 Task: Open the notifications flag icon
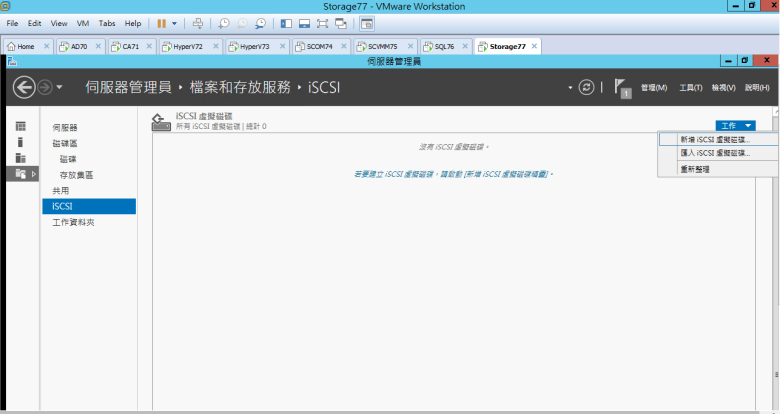[621, 88]
